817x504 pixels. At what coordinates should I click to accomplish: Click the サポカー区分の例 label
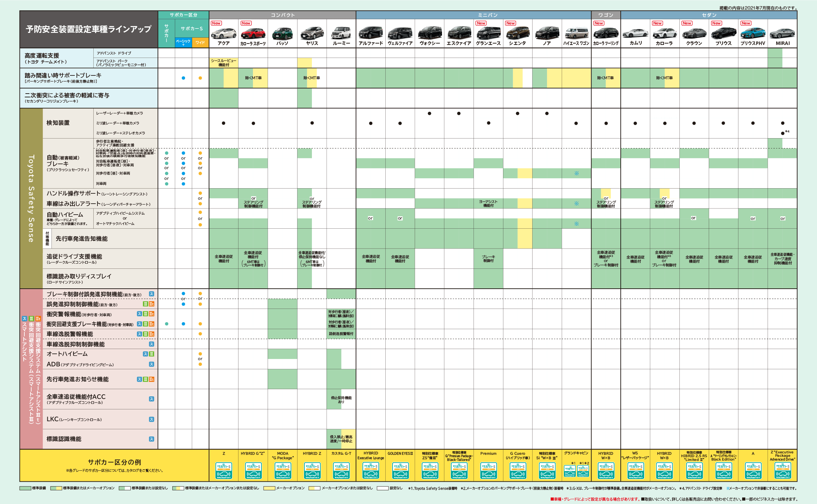(x=114, y=462)
